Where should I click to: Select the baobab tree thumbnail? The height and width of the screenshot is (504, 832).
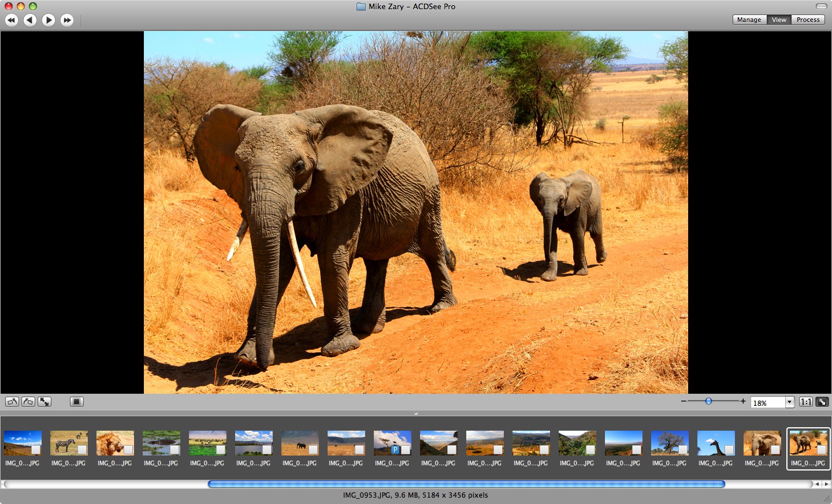669,443
